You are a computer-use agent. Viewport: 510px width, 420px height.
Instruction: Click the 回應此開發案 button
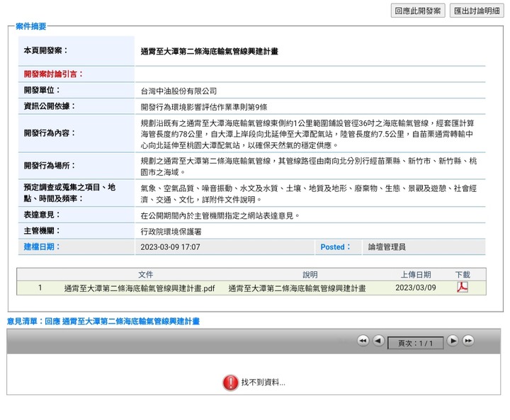pos(418,11)
